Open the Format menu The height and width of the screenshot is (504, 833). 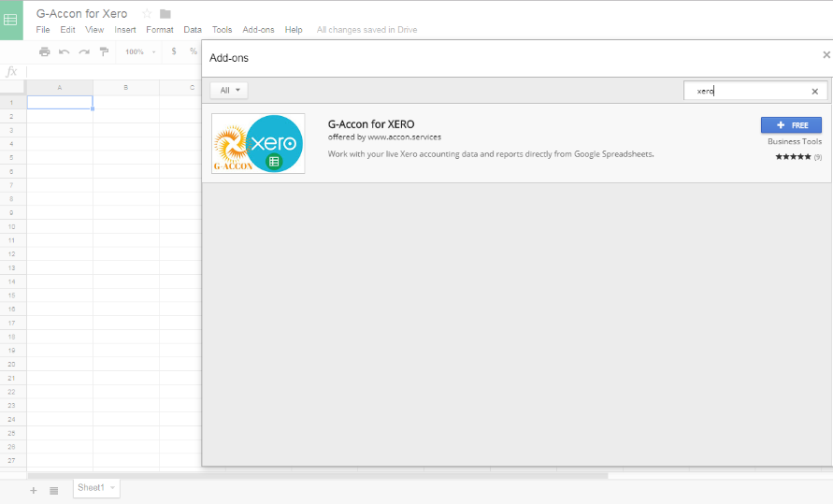[x=159, y=30]
